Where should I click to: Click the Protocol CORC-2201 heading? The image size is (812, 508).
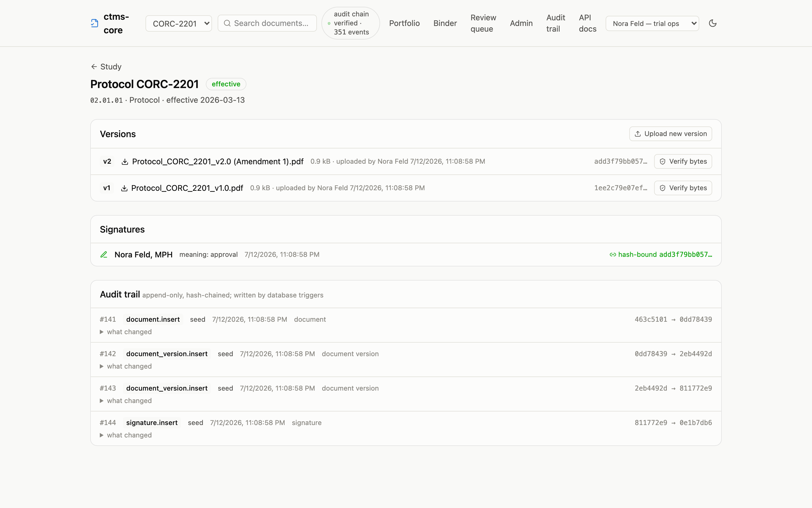coord(144,84)
